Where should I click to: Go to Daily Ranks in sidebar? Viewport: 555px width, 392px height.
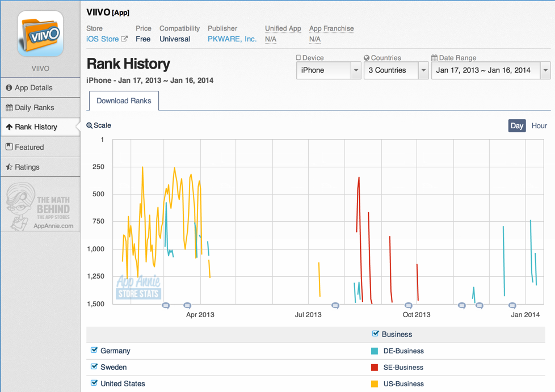[35, 107]
